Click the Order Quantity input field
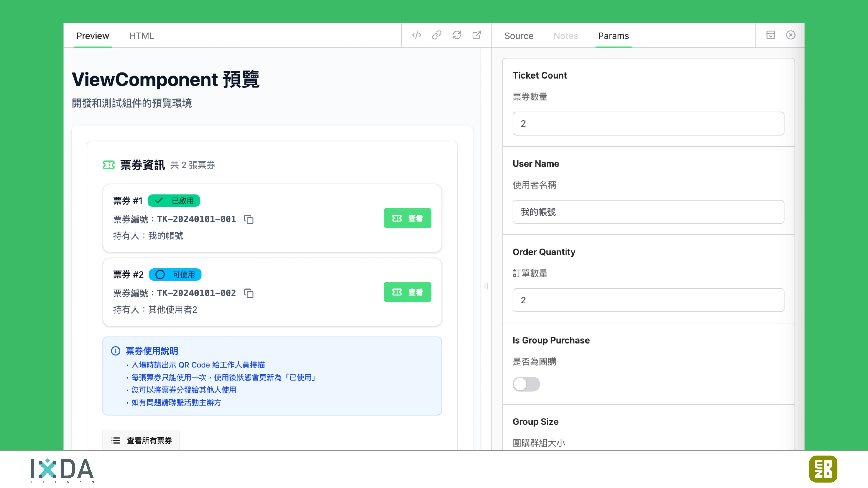Screen dimensions: 868x488 [648, 300]
